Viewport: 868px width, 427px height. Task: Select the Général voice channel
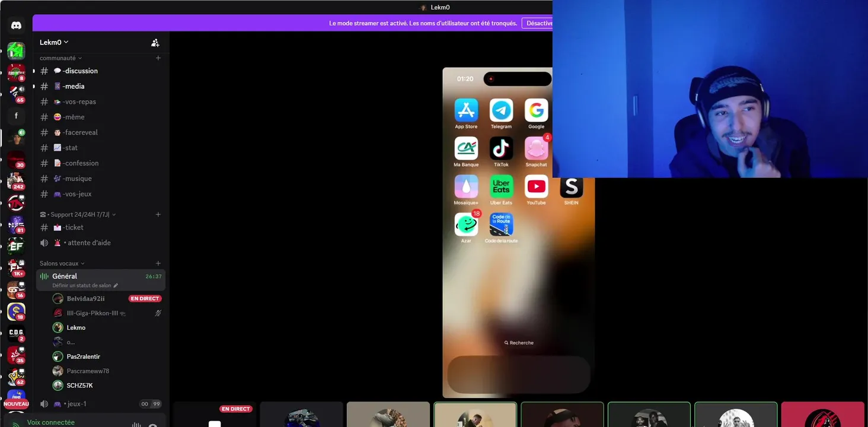101,280
